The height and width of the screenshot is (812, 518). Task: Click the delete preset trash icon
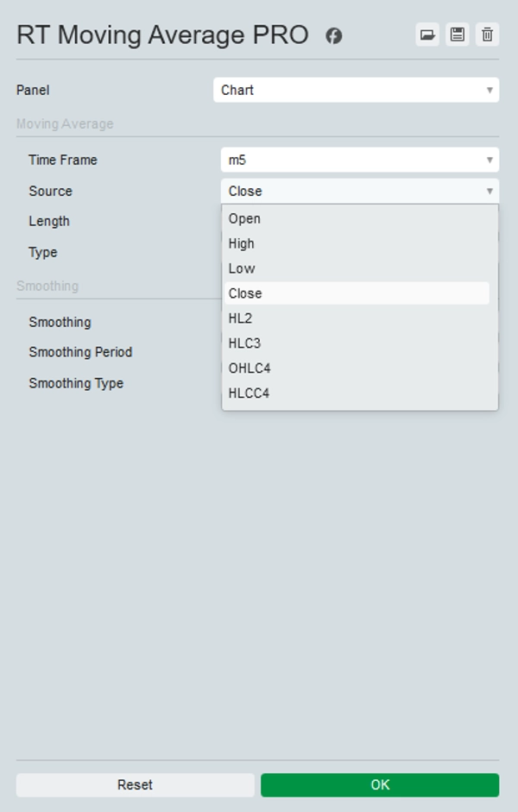pos(488,35)
